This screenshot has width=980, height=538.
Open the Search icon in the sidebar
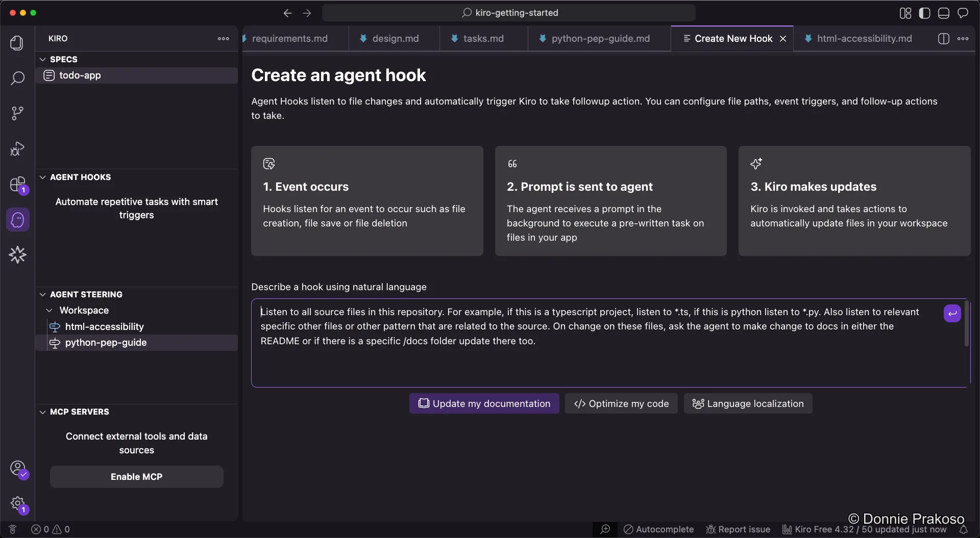point(17,79)
